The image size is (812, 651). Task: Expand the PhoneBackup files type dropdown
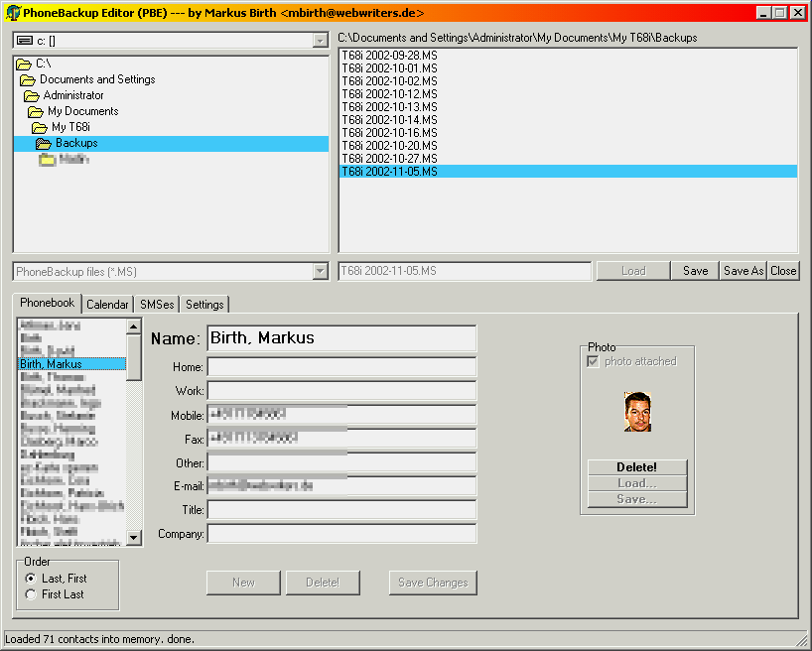click(319, 272)
